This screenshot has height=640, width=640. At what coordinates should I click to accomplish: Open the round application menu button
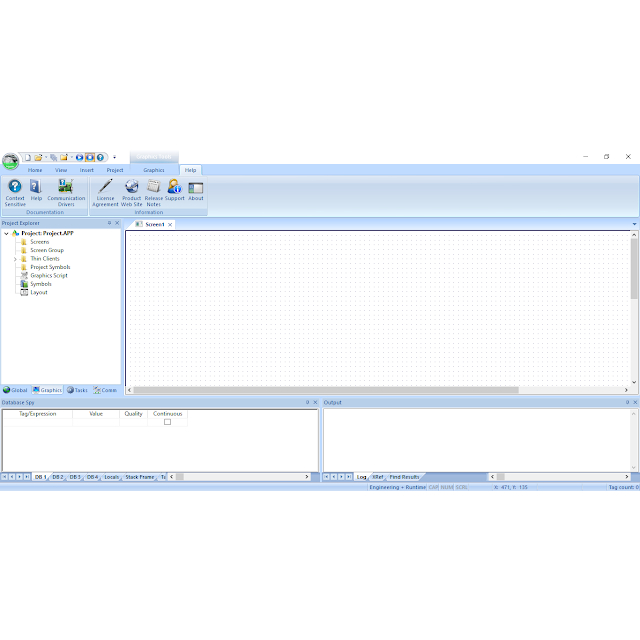10,161
